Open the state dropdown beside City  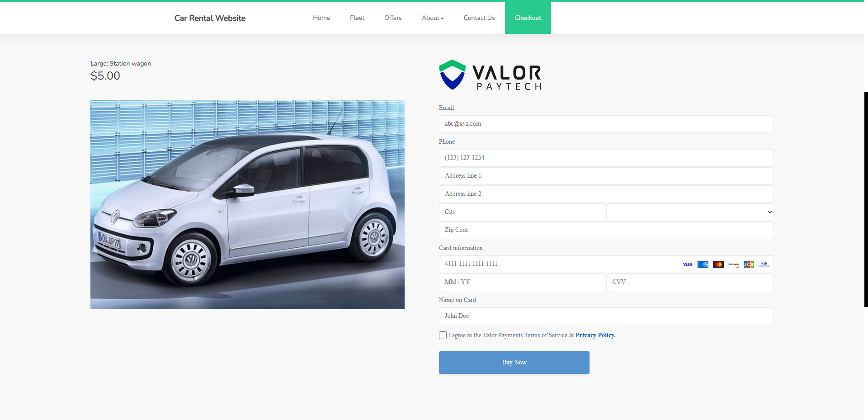pos(690,212)
